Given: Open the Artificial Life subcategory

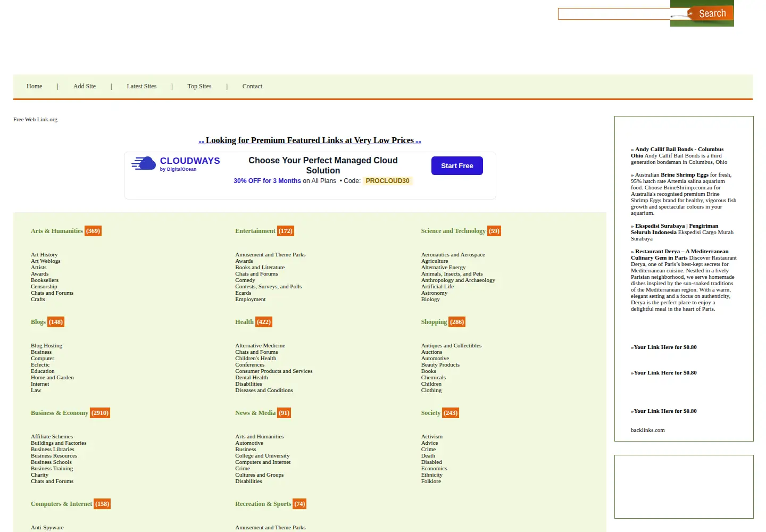Looking at the screenshot, I should click(438, 287).
